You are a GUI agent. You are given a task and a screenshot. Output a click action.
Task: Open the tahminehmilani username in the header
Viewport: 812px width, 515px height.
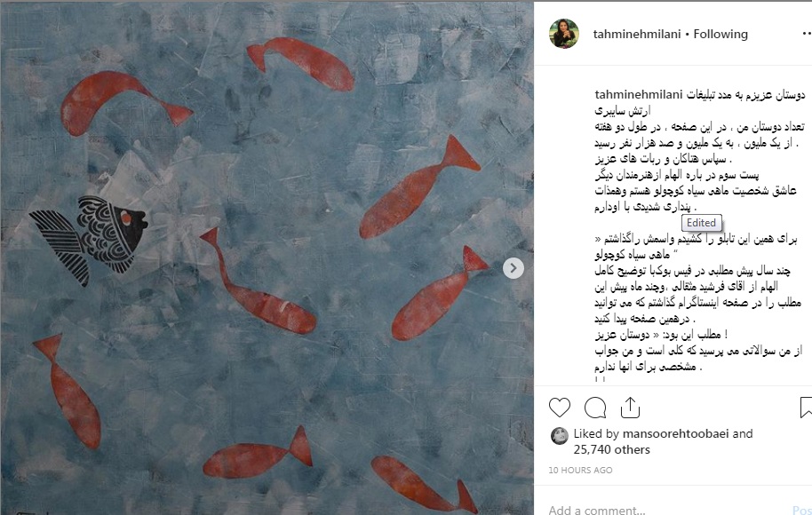click(x=636, y=34)
